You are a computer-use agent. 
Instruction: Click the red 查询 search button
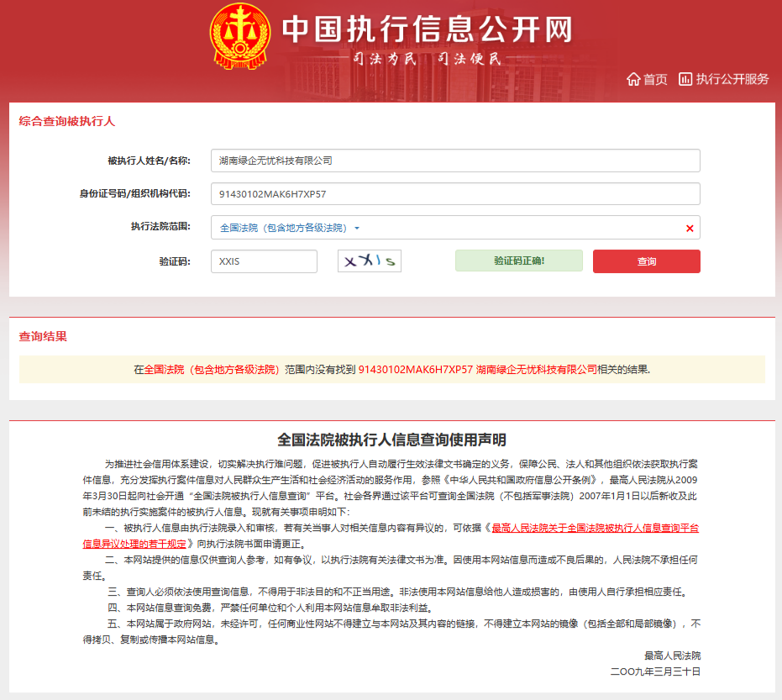[646, 261]
